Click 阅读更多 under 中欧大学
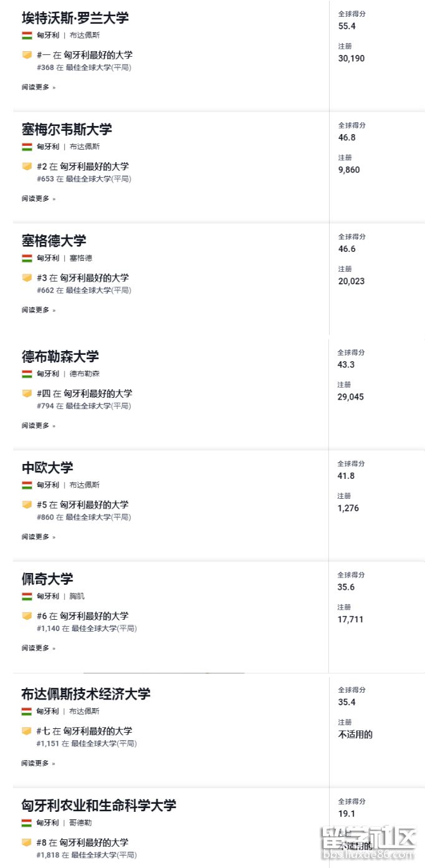Viewport: 425px width, 868px height. click(38, 537)
